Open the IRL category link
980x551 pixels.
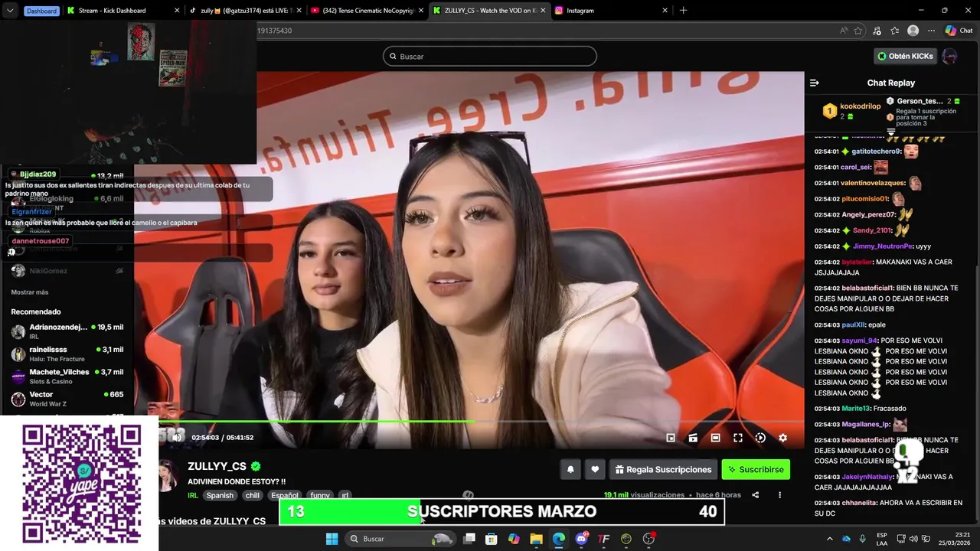(193, 495)
